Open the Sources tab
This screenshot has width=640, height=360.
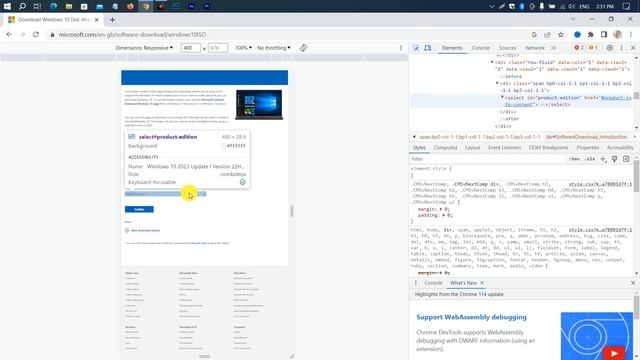(507, 48)
